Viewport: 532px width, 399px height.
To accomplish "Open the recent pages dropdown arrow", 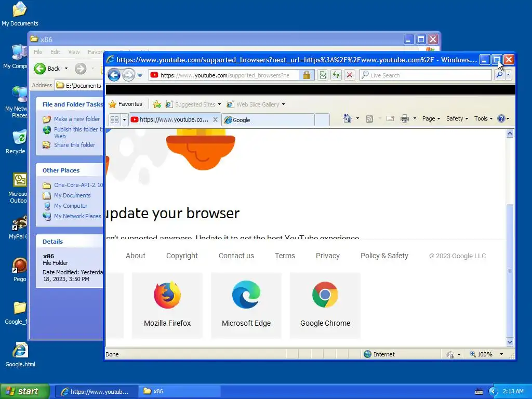I will point(140,75).
